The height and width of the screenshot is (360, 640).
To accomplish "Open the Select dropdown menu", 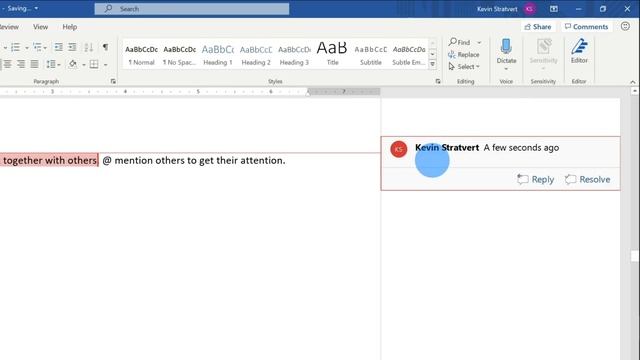I will click(464, 67).
